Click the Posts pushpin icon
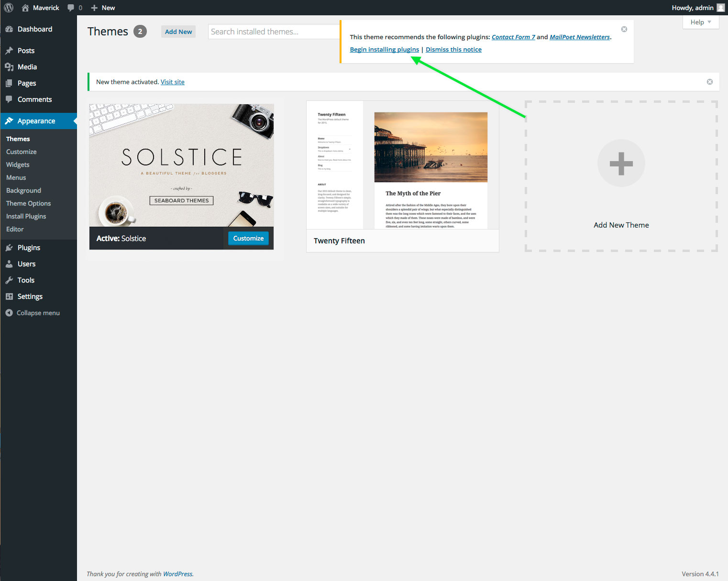 click(9, 51)
